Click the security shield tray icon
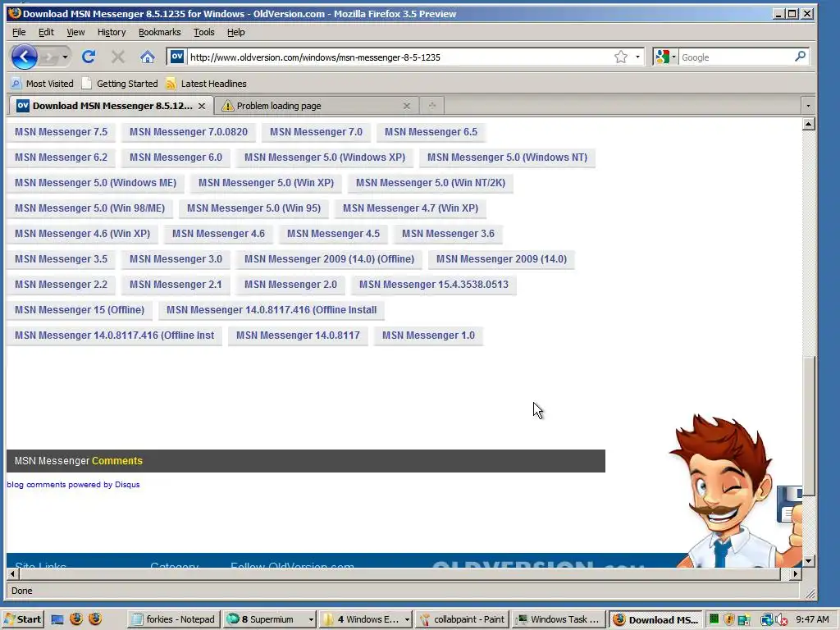 point(728,620)
